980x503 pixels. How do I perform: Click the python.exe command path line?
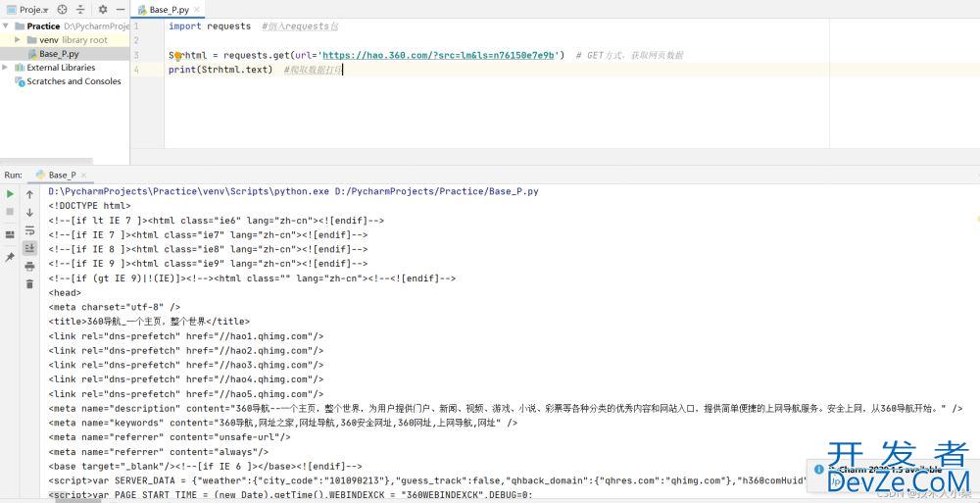click(293, 191)
